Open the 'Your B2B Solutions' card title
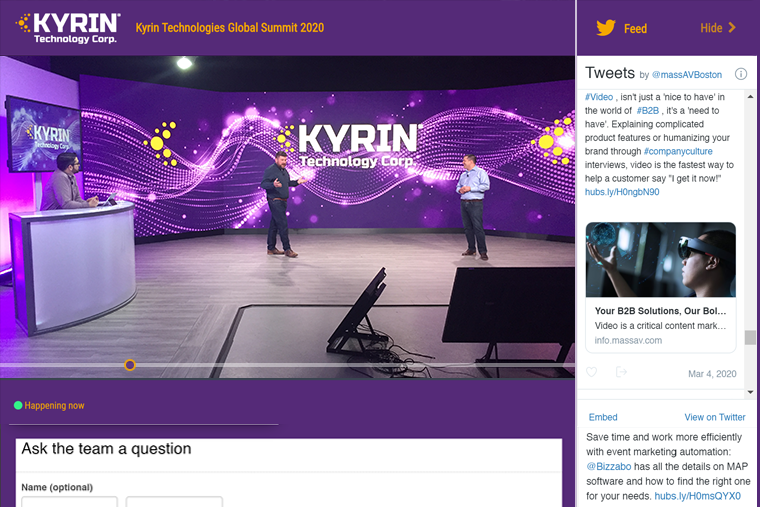Screen dimensions: 760x507 click(661, 311)
